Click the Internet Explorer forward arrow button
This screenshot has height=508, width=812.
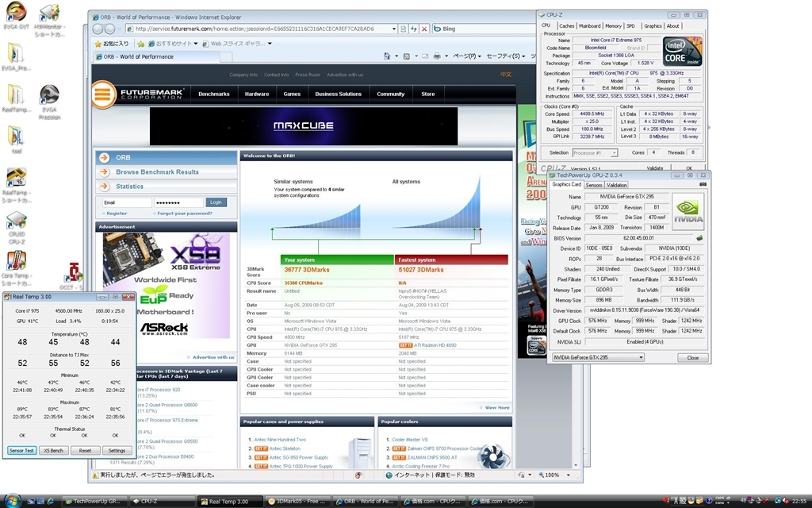pyautogui.click(x=110, y=29)
